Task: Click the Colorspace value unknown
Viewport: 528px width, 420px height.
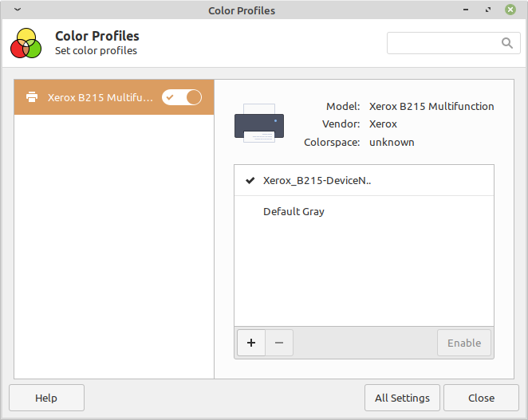Action: [x=392, y=143]
